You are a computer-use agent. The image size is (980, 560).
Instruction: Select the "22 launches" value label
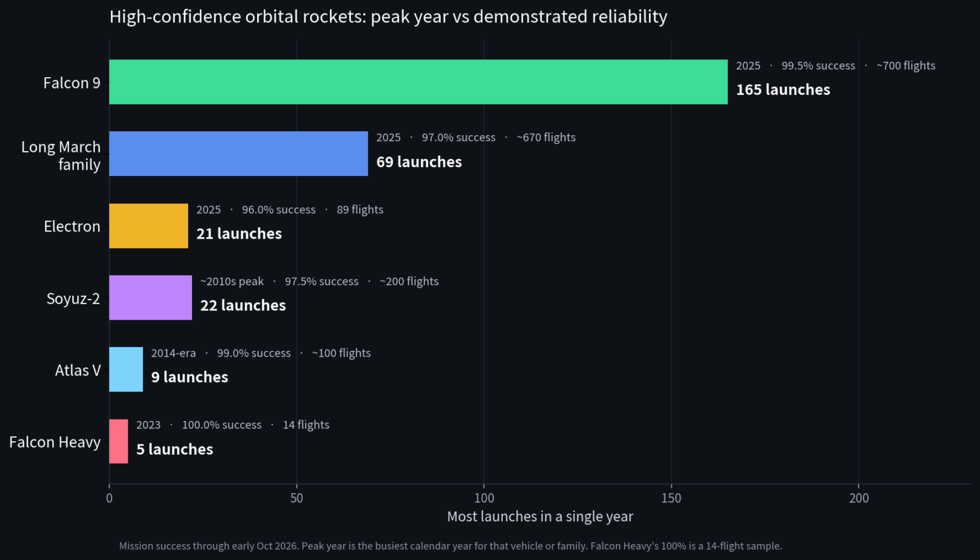coord(243,306)
